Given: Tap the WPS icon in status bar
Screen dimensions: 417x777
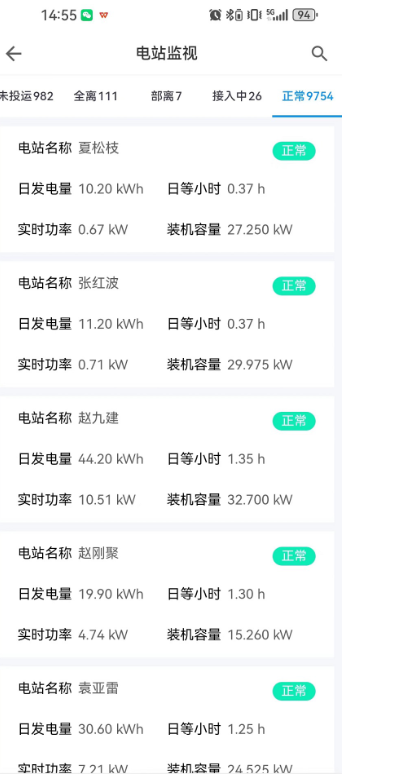Looking at the screenshot, I should coord(104,15).
